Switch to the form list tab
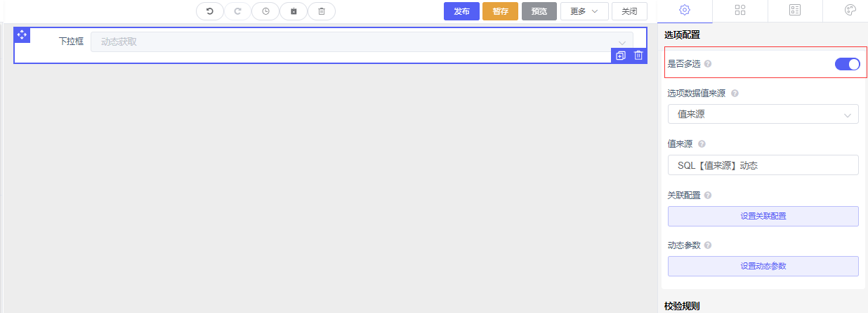Viewport: 868px width, 313px height. (795, 10)
